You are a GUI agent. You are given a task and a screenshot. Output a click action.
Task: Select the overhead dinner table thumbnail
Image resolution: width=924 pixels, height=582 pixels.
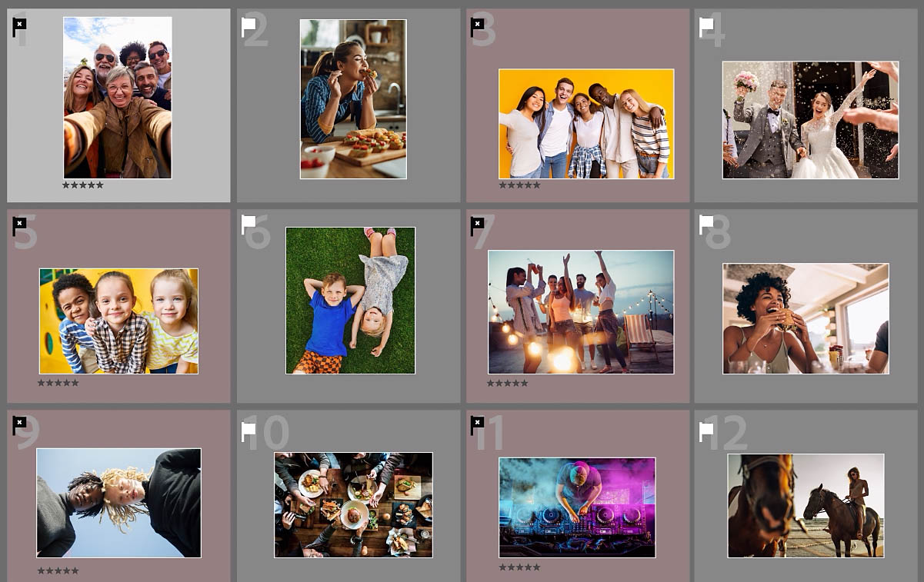coord(353,505)
